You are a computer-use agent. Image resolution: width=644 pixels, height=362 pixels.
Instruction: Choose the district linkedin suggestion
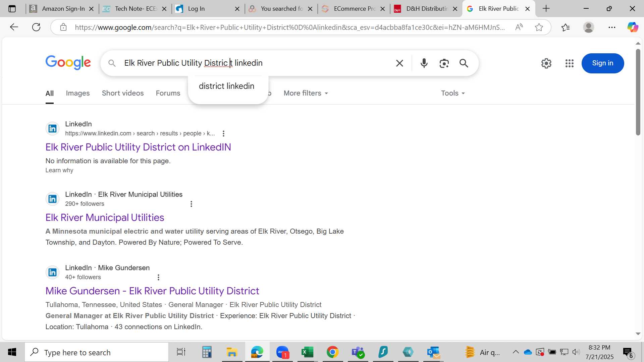[227, 86]
